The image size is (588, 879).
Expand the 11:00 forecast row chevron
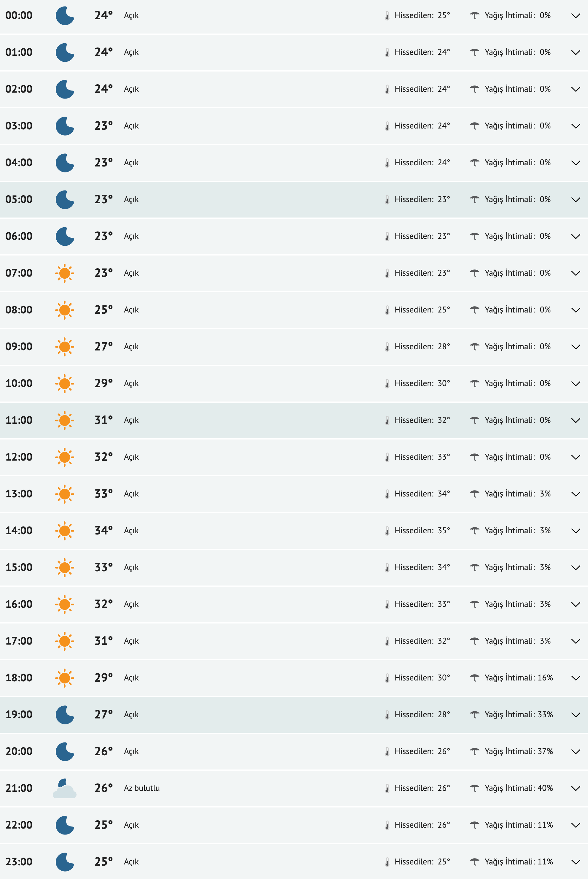pos(575,421)
